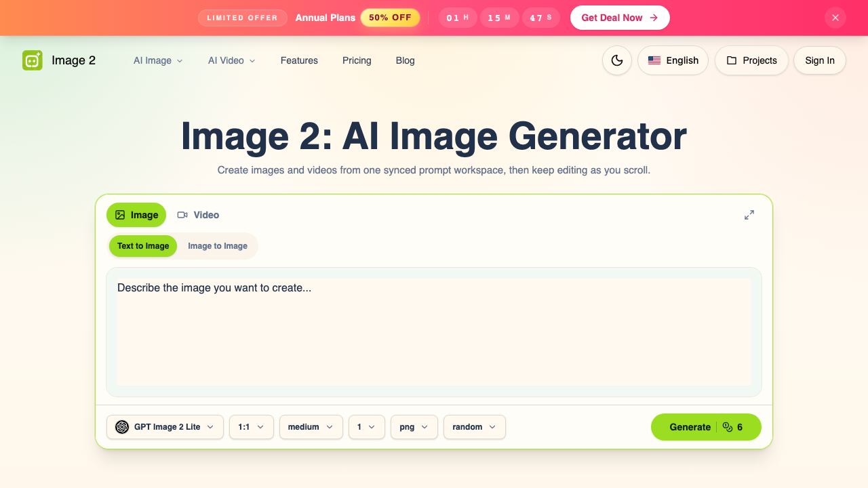Click the folder icon in Projects button
This screenshot has height=488, width=868.
click(x=732, y=60)
